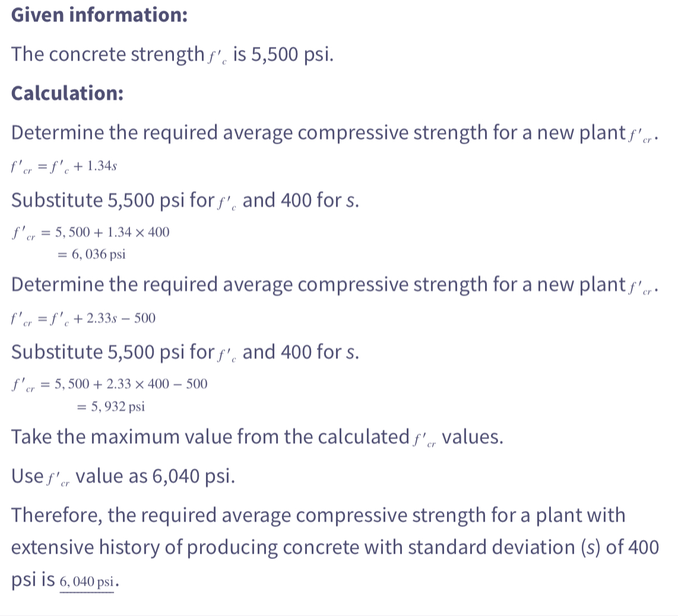Click the result "= 5,932 psi"

(111, 407)
